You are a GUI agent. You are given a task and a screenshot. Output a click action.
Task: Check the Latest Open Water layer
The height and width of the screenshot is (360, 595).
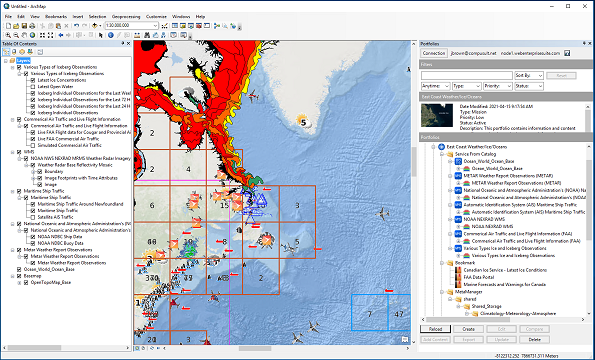pos(33,87)
